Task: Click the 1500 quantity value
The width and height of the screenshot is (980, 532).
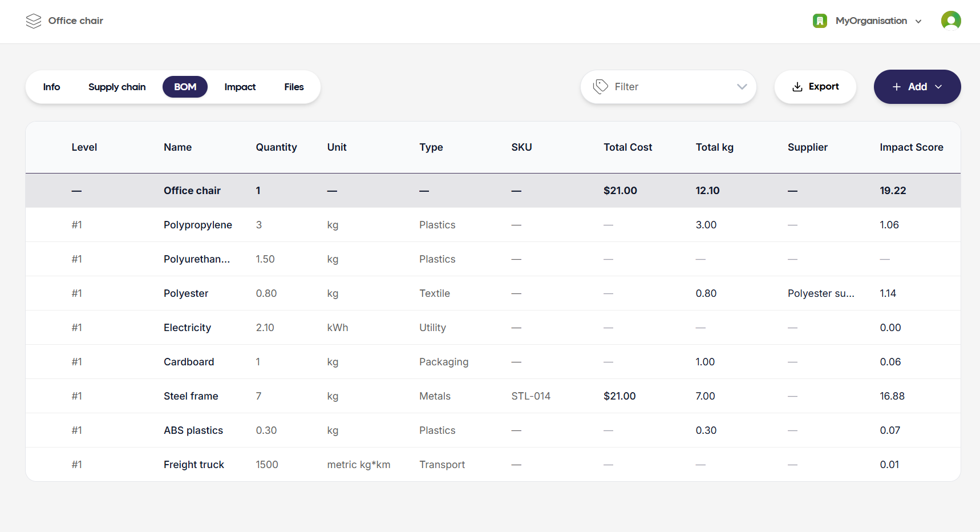Action: click(267, 465)
